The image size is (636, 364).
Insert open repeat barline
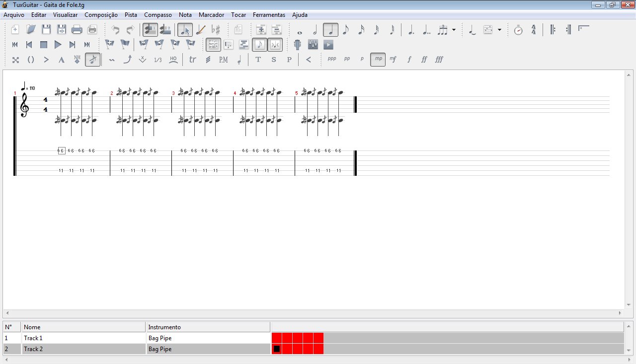pos(553,30)
